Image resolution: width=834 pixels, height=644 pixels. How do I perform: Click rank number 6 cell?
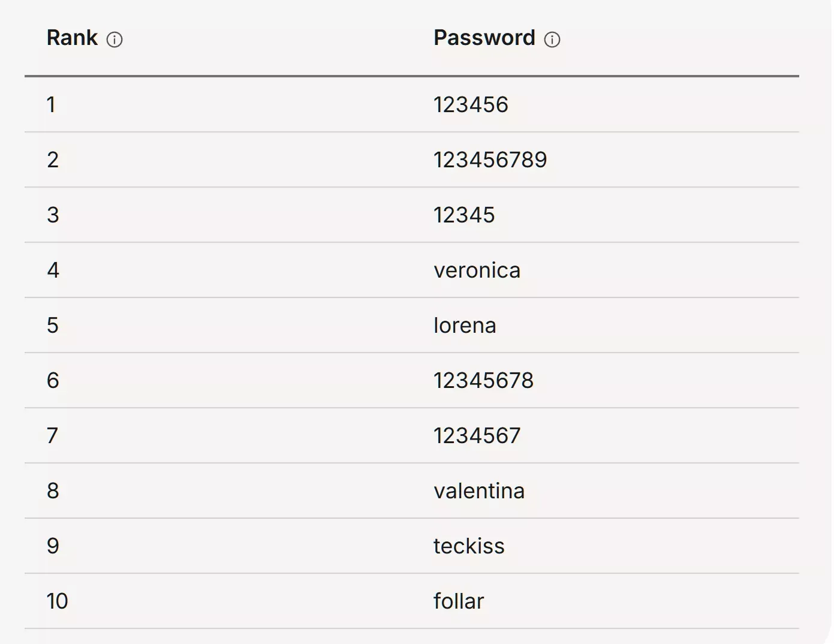point(53,381)
